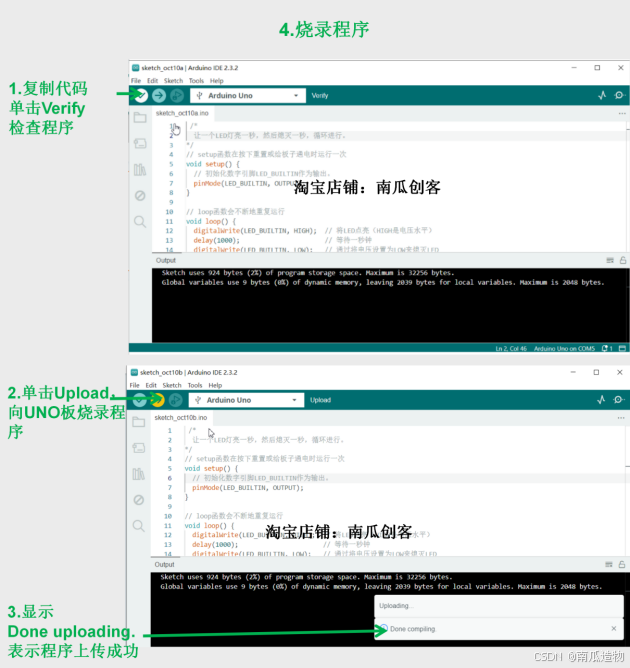Open File menu in sketch_oct10b window
Image resolution: width=630 pixels, height=668 pixels.
point(135,385)
